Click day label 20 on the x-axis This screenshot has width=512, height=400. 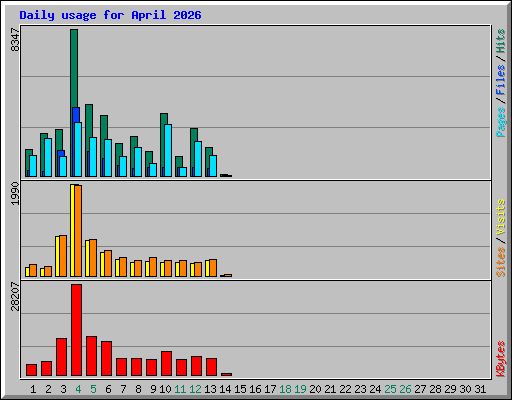coord(315,389)
